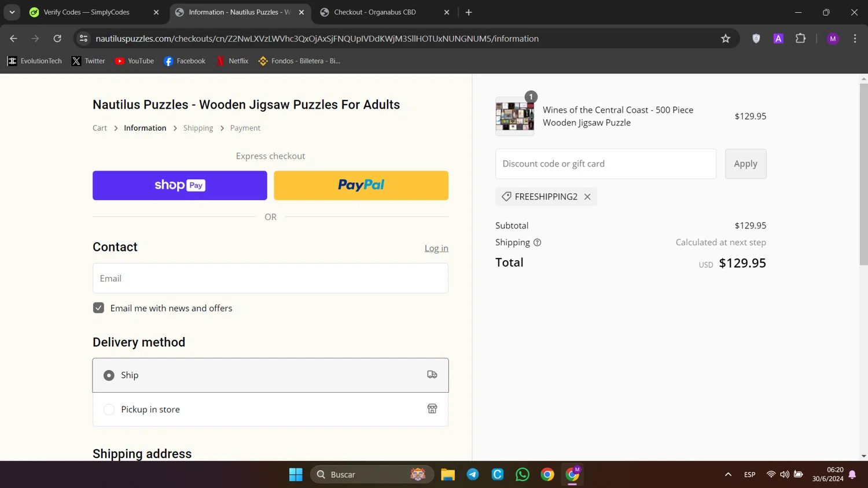Uncheck Email me with news and offers

tap(98, 308)
